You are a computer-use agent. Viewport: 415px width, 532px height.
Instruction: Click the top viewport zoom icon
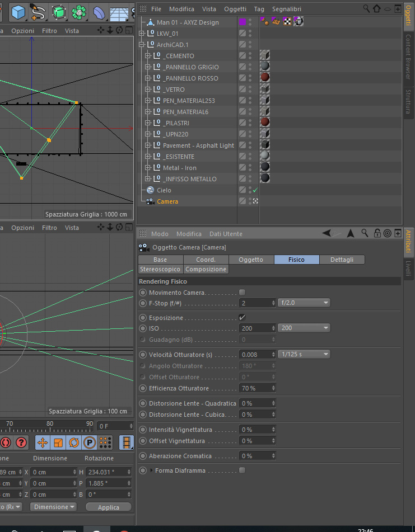[110, 30]
